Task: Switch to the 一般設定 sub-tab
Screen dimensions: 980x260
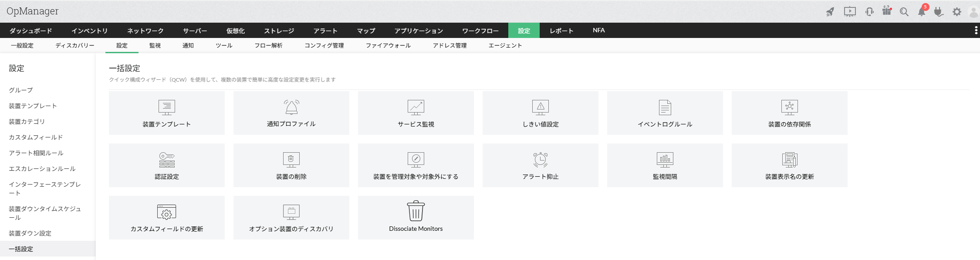Action: click(22, 45)
